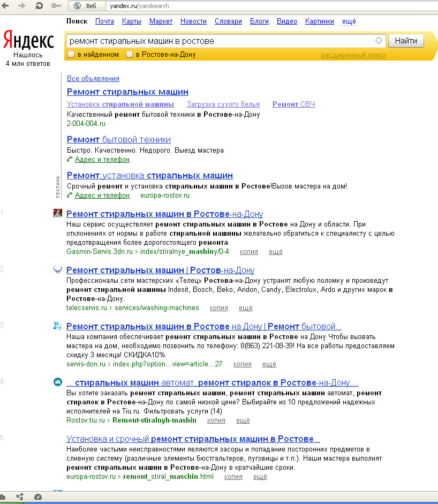Open Видео search
This screenshot has width=438, height=504.
286,21
